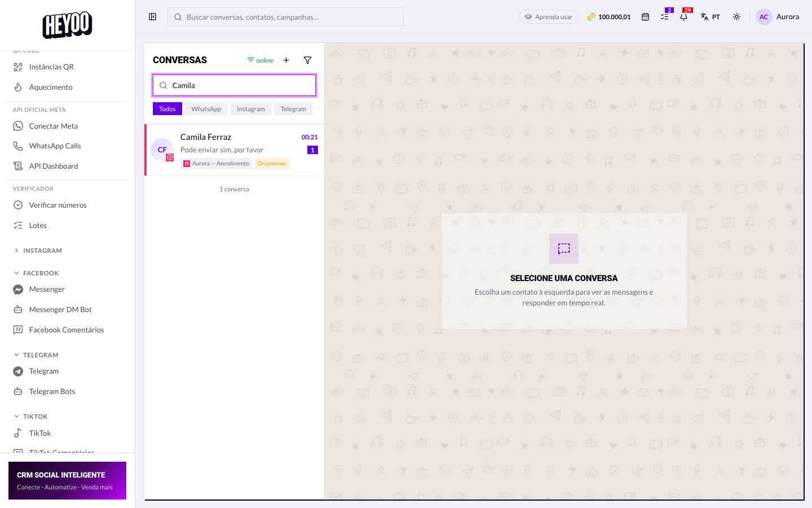Select the WhatsApp channel tab
This screenshot has width=812, height=508.
[x=206, y=109]
